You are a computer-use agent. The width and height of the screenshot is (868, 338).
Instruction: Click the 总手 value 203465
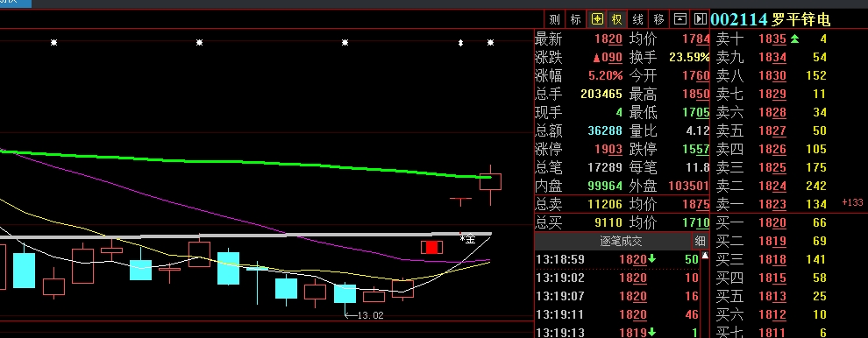coord(601,94)
